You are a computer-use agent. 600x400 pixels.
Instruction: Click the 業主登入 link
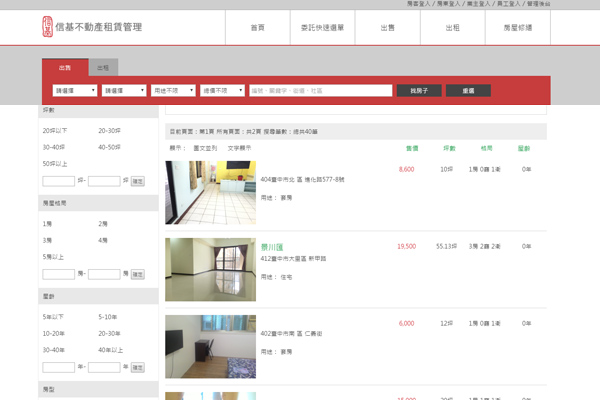(478, 4)
